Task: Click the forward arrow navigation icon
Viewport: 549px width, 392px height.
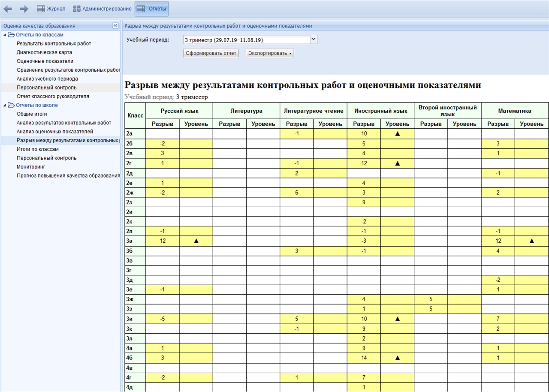Action: click(x=24, y=9)
